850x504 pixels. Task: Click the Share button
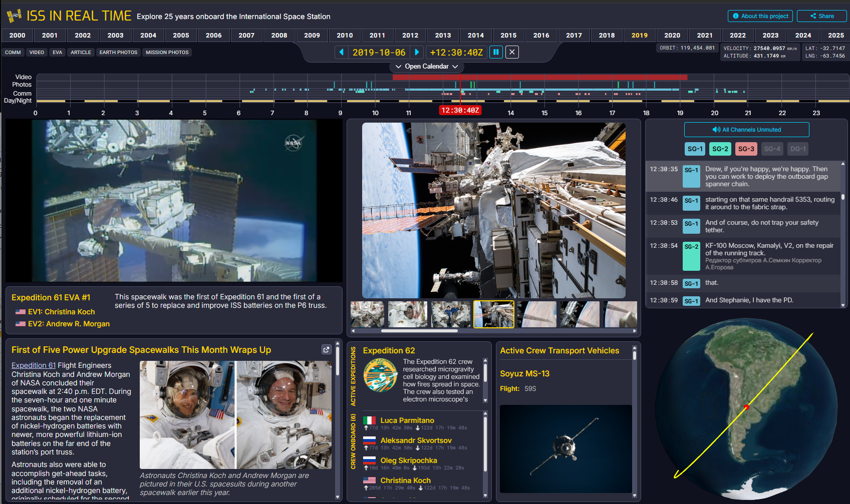tap(822, 16)
